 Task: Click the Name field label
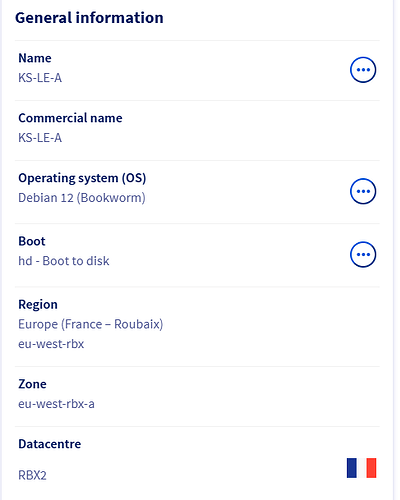pyautogui.click(x=35, y=58)
